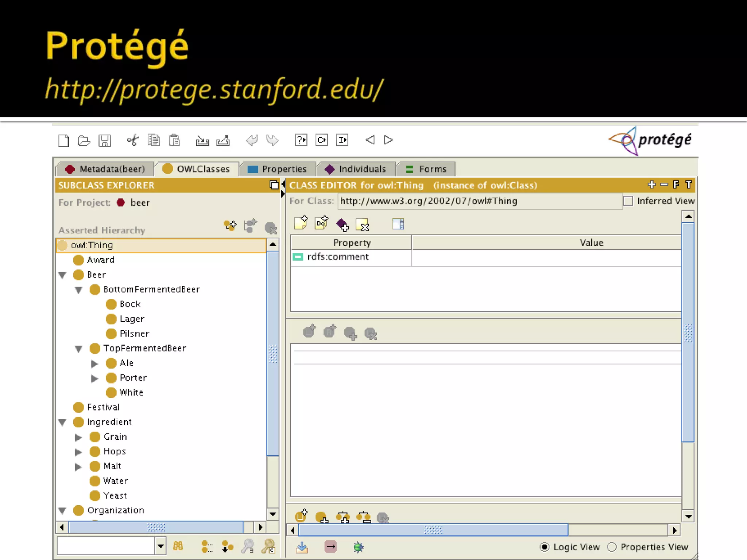Cut selection with the scissors icon

click(x=133, y=140)
